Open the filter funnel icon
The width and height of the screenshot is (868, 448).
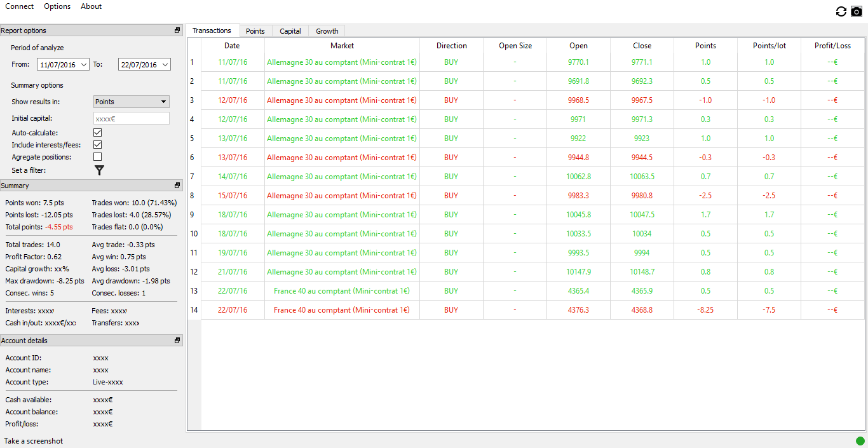click(99, 170)
